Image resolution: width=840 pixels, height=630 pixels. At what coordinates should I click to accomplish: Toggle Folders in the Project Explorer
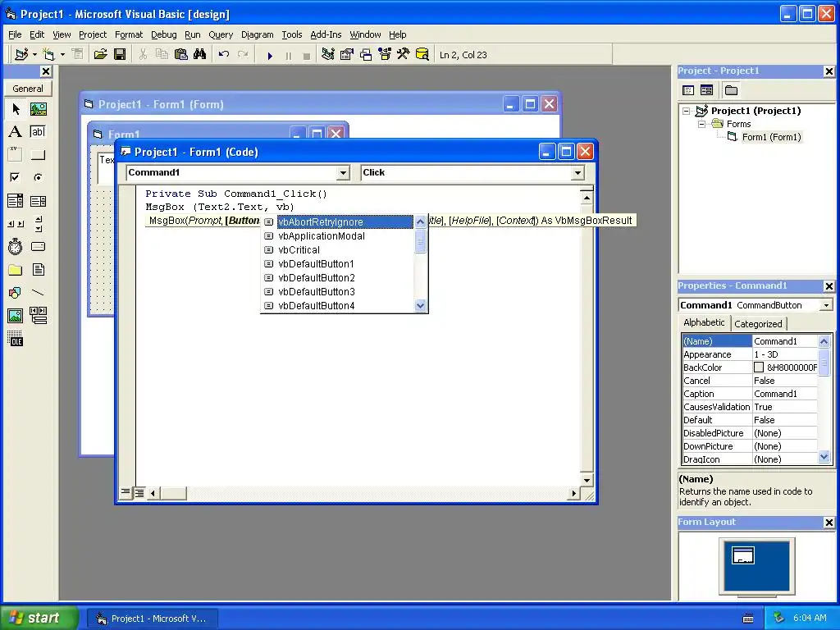[x=731, y=90]
